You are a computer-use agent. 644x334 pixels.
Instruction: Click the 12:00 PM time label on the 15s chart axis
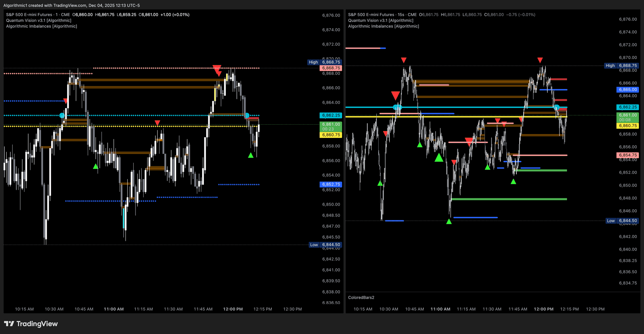[x=544, y=309]
